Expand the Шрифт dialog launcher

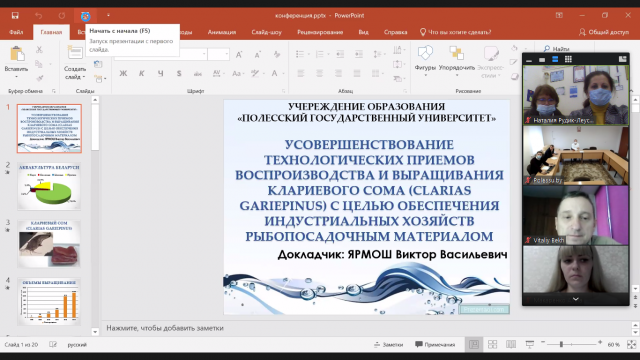coord(284,91)
